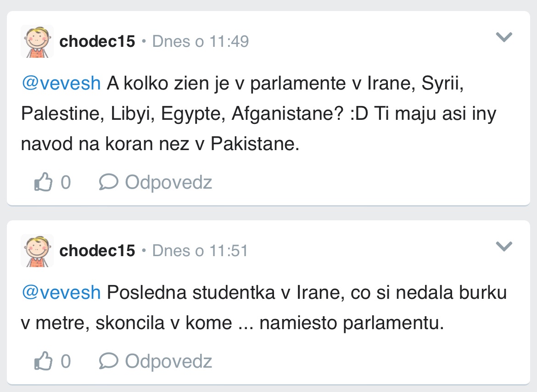Image resolution: width=537 pixels, height=392 pixels.
Task: Click Odpovedz text under the 11:49 comment
Action: [168, 183]
